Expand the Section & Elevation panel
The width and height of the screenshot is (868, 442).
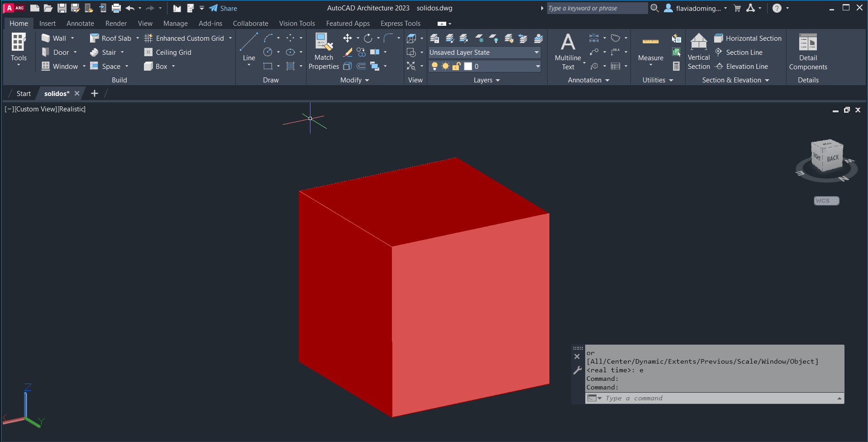coord(736,80)
